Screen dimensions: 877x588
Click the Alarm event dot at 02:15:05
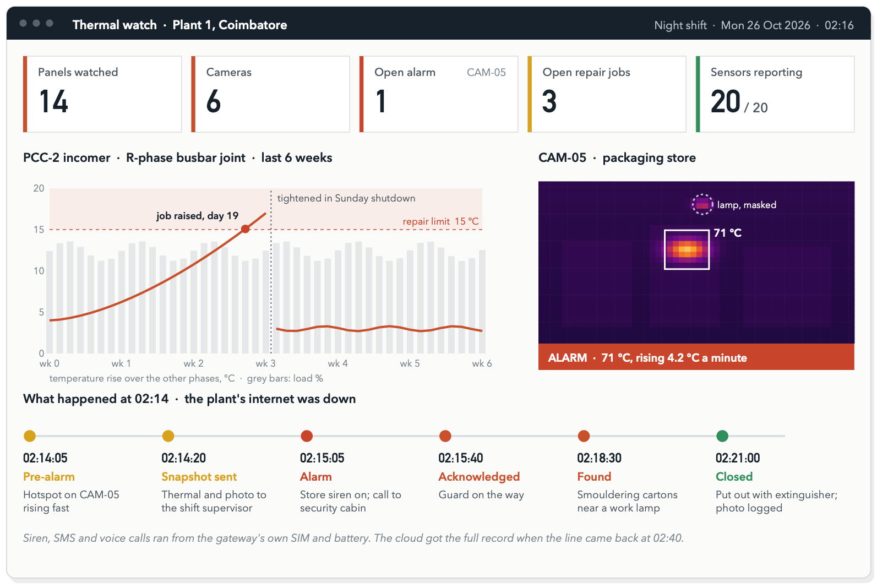click(307, 436)
